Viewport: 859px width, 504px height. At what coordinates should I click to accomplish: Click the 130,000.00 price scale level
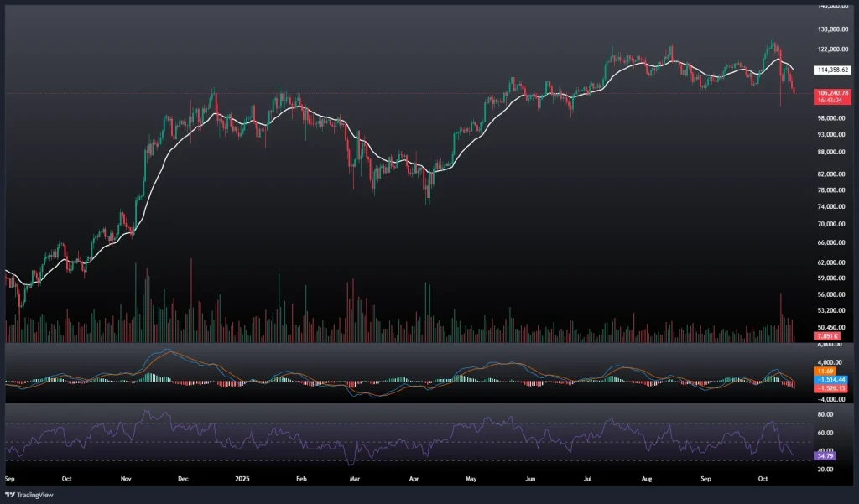pos(831,29)
